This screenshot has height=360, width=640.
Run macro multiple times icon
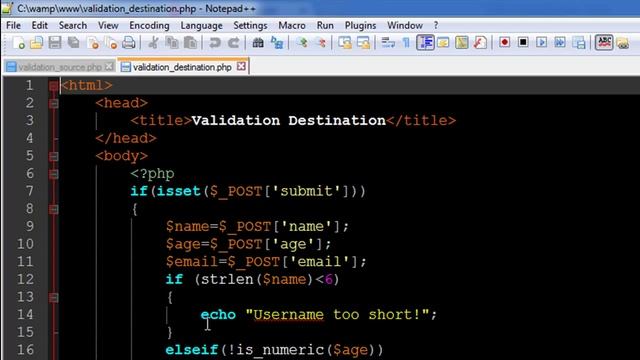coord(560,42)
